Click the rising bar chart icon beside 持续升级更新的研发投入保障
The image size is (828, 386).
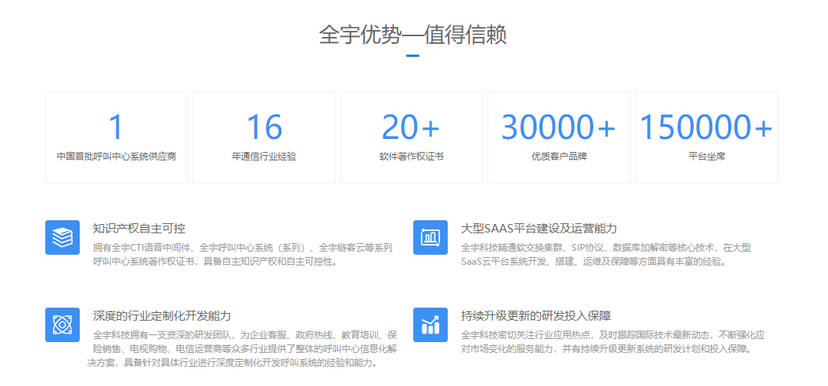(x=430, y=325)
